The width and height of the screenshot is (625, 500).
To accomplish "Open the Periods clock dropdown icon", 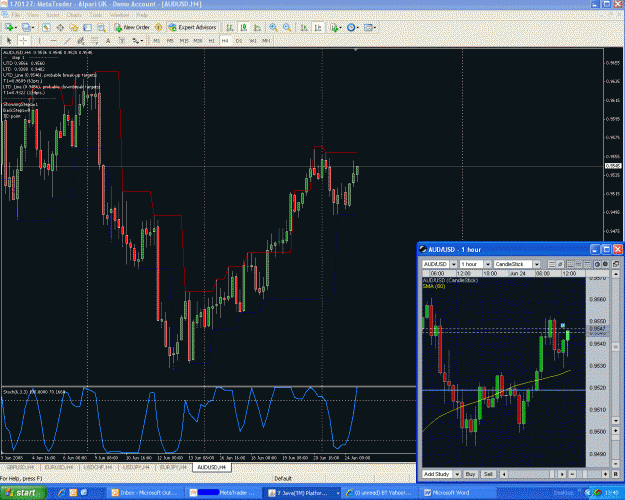I will coord(352,28).
